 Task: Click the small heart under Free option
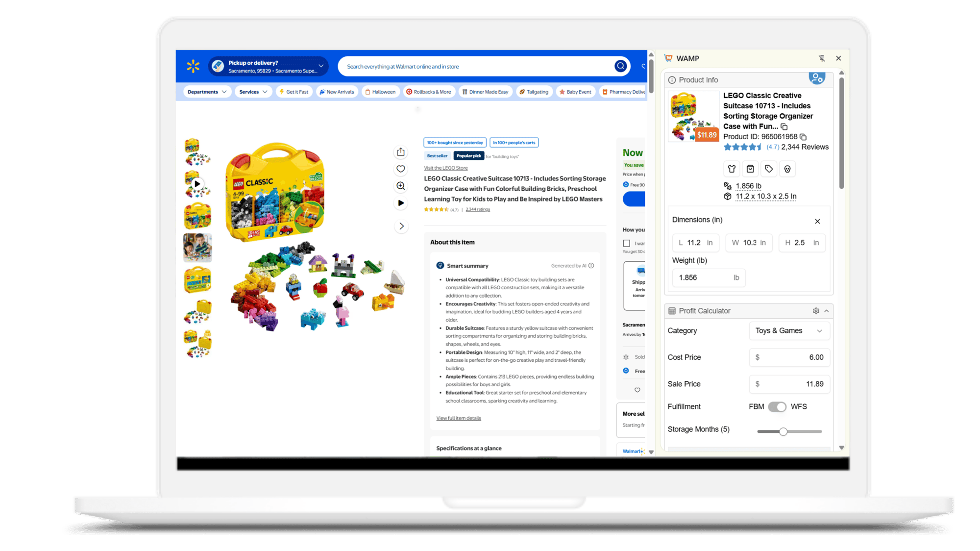(x=637, y=390)
